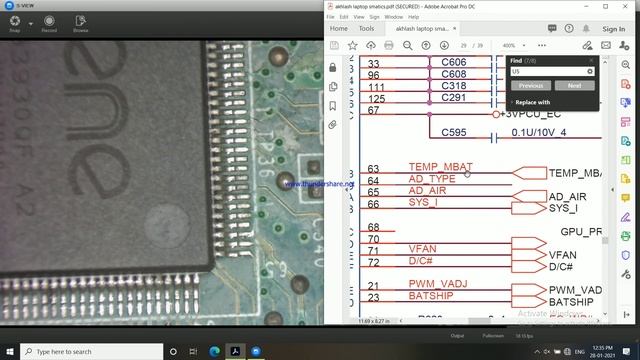Image resolution: width=640 pixels, height=360 pixels.
Task: Open the Create PDF tool in right pane
Action: pyautogui.click(x=625, y=84)
